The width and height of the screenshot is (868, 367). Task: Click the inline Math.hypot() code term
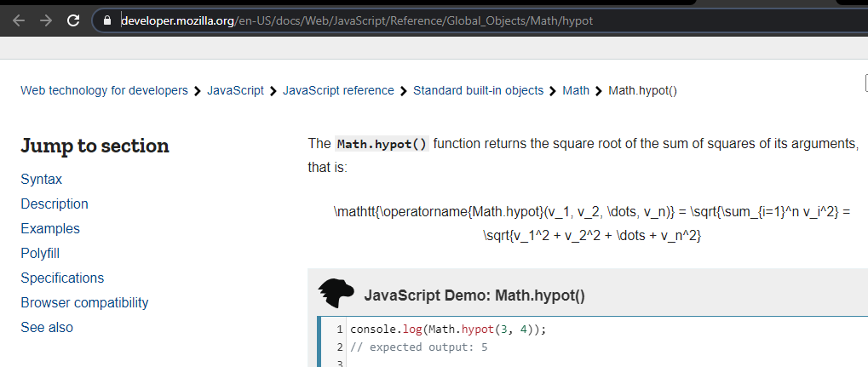pyautogui.click(x=382, y=145)
